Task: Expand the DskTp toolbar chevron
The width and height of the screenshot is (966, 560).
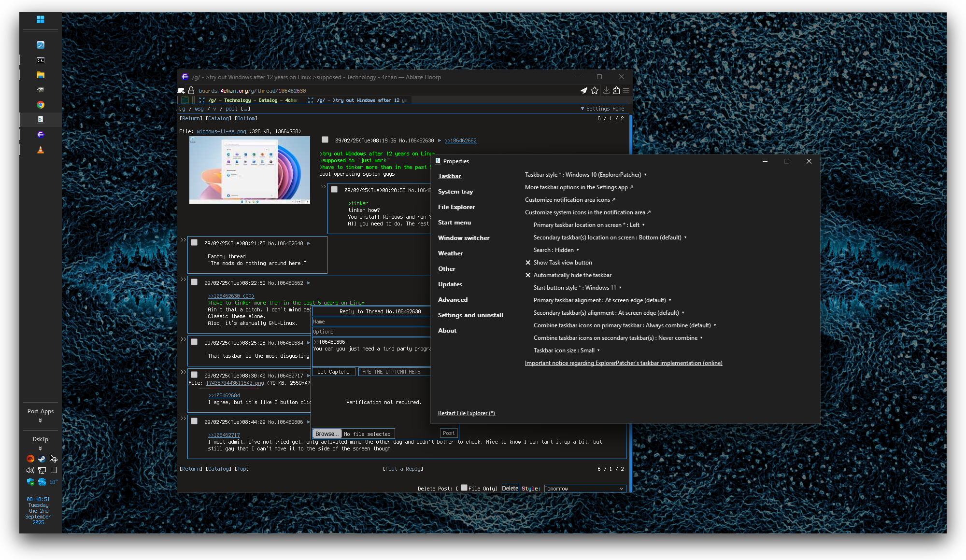Action: (41, 448)
